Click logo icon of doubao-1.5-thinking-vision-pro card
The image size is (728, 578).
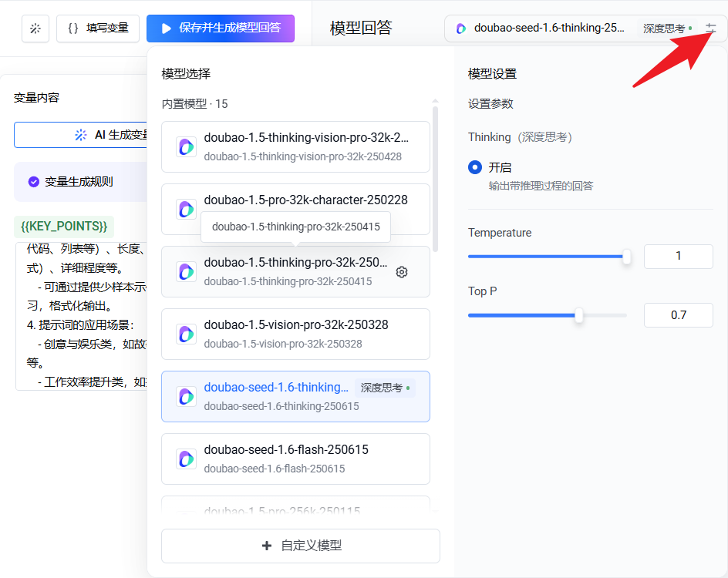[187, 146]
